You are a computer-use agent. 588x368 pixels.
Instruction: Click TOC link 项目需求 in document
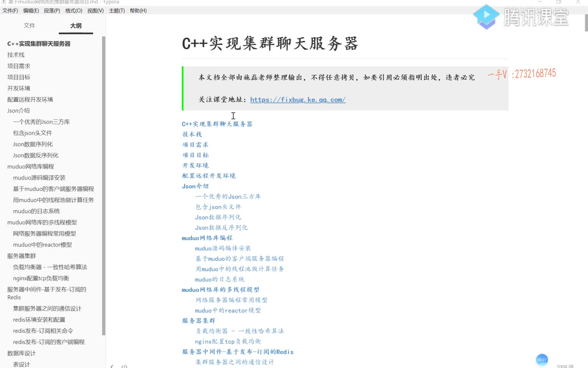pos(195,145)
